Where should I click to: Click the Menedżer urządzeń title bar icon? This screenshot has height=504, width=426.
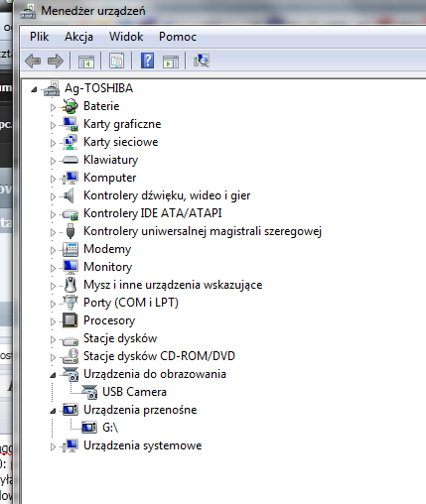coord(28,12)
